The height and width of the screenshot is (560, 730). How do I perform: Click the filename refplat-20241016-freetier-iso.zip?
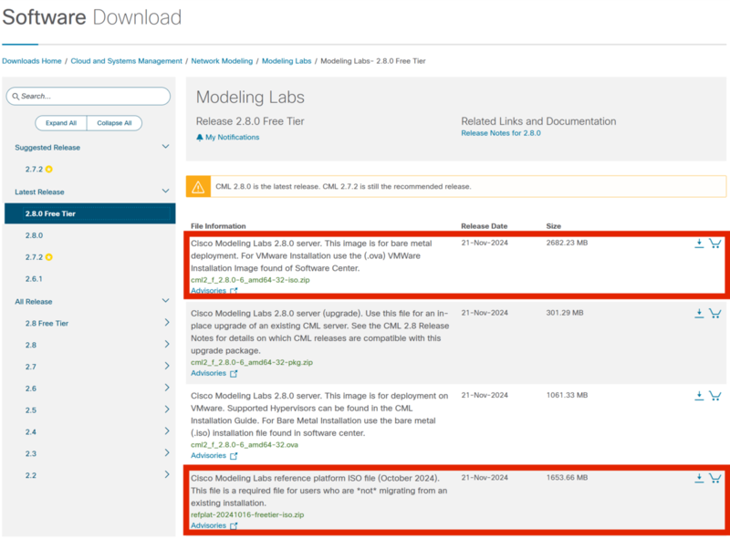pos(247,514)
